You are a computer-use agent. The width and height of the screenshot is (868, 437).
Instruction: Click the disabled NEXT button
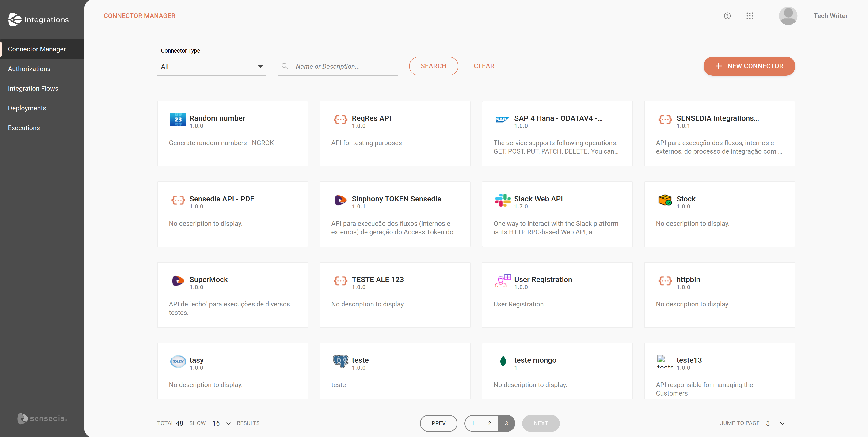(541, 423)
